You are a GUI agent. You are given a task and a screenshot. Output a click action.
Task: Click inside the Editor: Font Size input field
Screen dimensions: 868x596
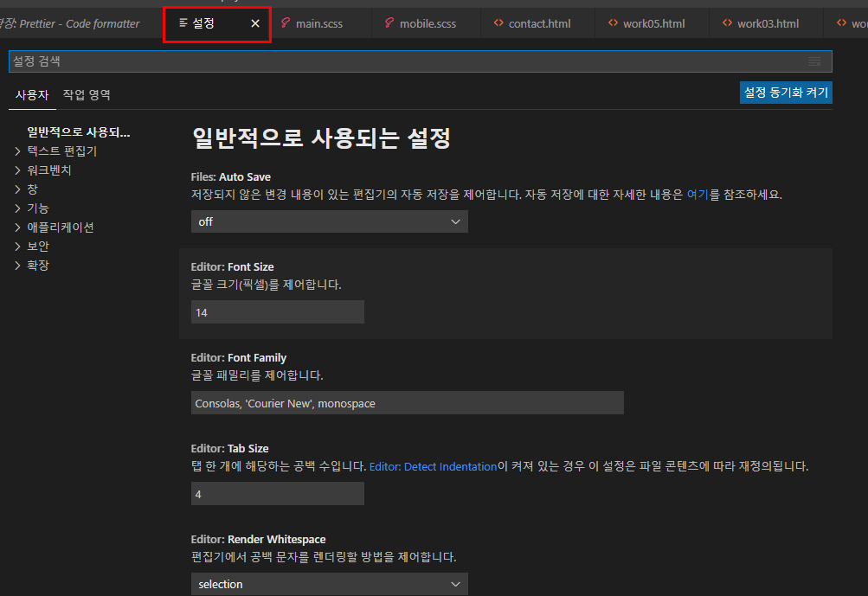pos(277,311)
